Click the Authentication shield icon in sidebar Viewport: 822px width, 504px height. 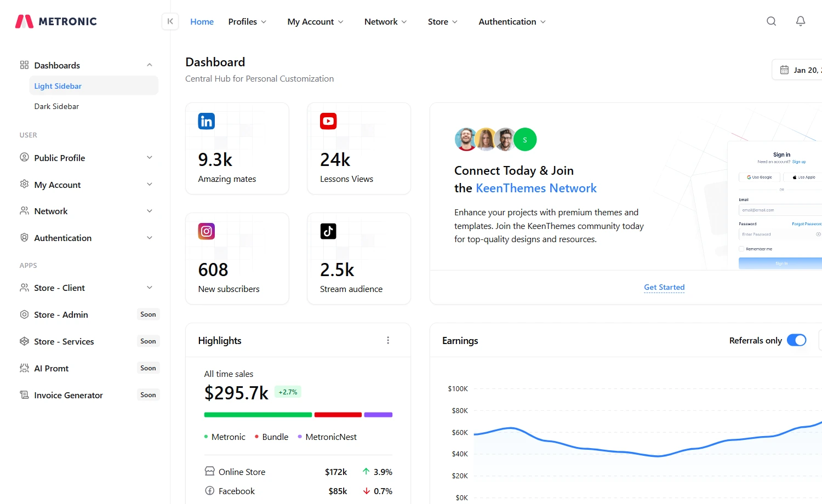24,238
